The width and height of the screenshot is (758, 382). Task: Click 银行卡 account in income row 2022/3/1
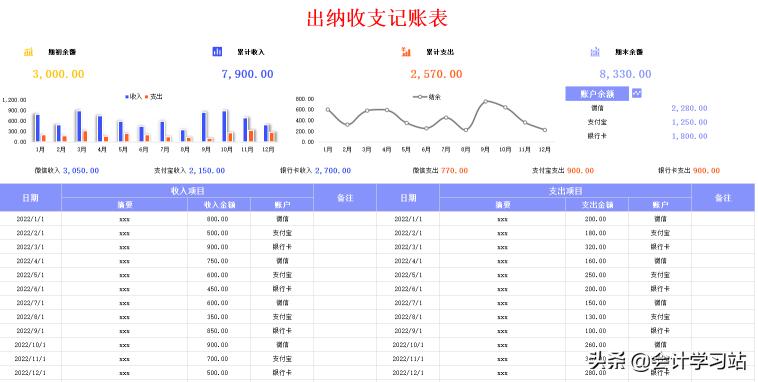[282, 247]
